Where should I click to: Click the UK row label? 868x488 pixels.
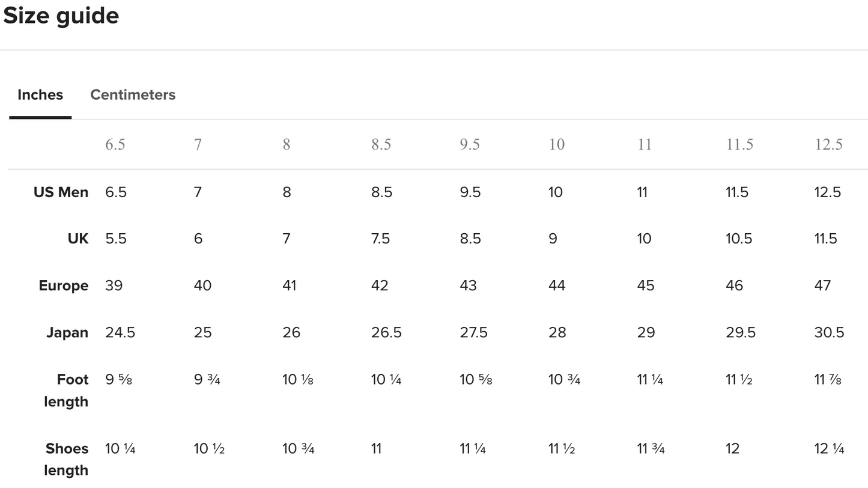coord(78,239)
